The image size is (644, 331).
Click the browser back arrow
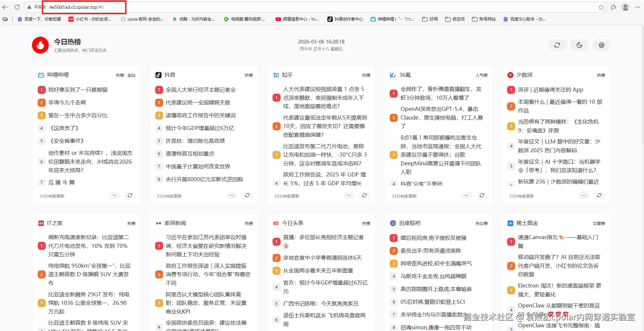[5, 7]
